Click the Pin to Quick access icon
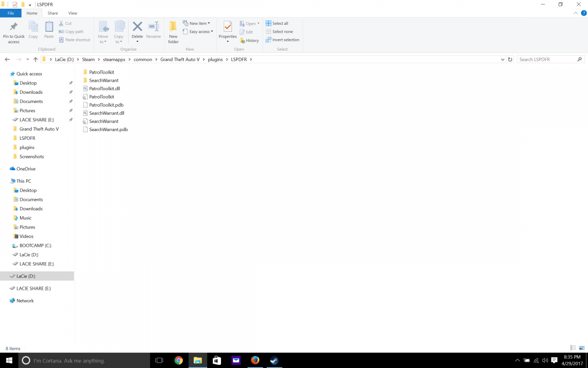 click(14, 27)
